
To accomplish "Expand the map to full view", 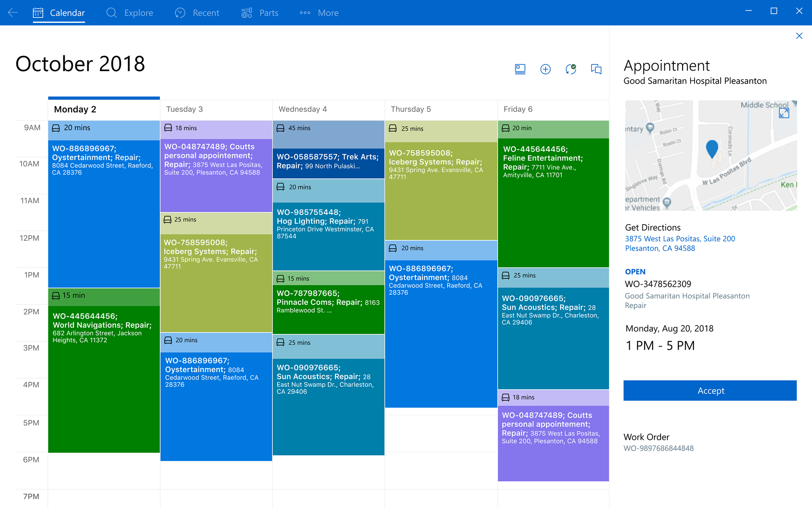I will tap(784, 113).
